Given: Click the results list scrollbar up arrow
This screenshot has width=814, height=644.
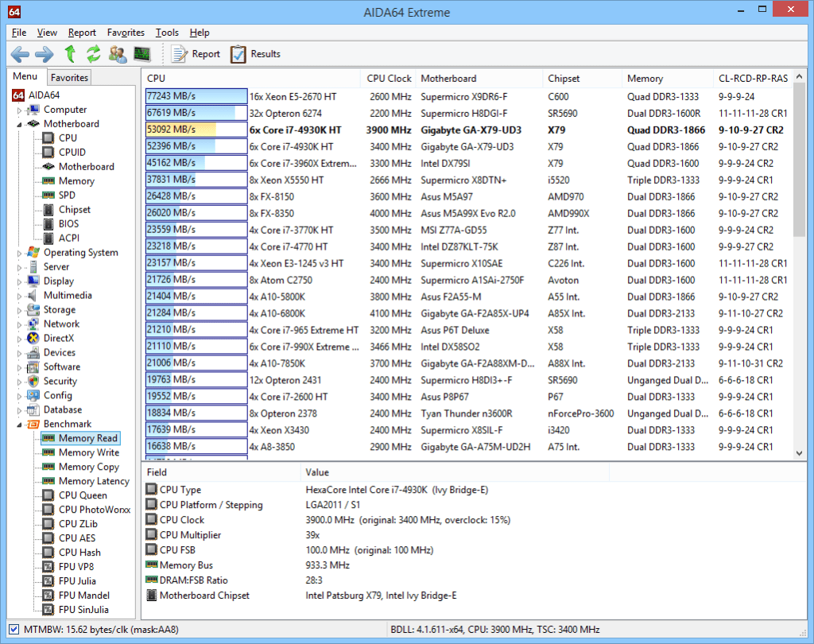Looking at the screenshot, I should (800, 76).
